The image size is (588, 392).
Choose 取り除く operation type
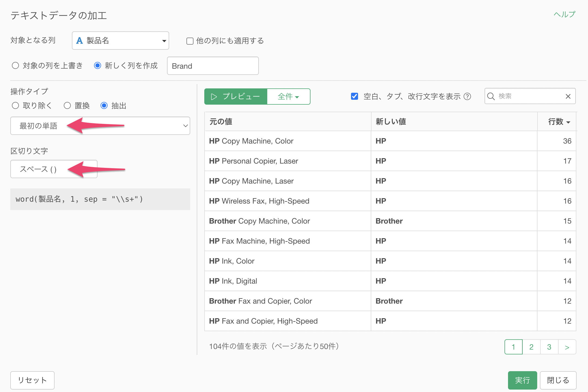pos(15,105)
